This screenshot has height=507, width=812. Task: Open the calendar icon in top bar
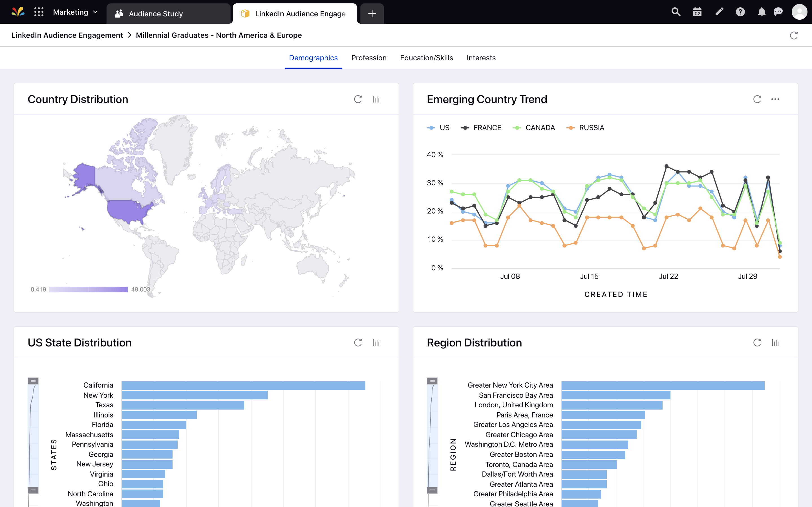coord(697,12)
